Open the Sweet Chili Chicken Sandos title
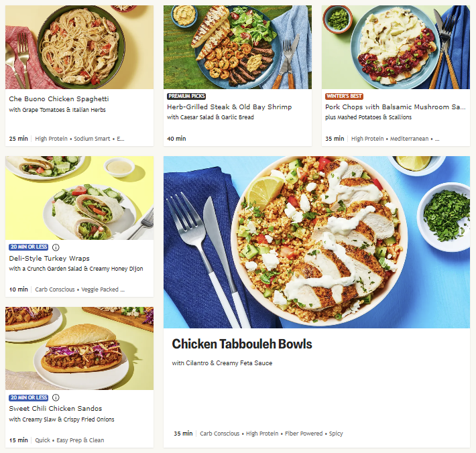This screenshot has width=476, height=453. (x=55, y=408)
